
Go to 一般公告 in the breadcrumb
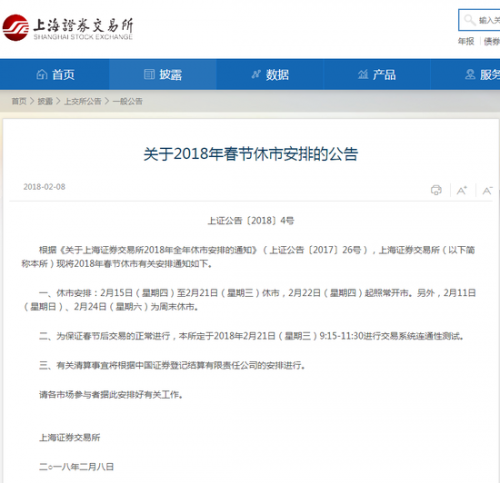point(128,101)
